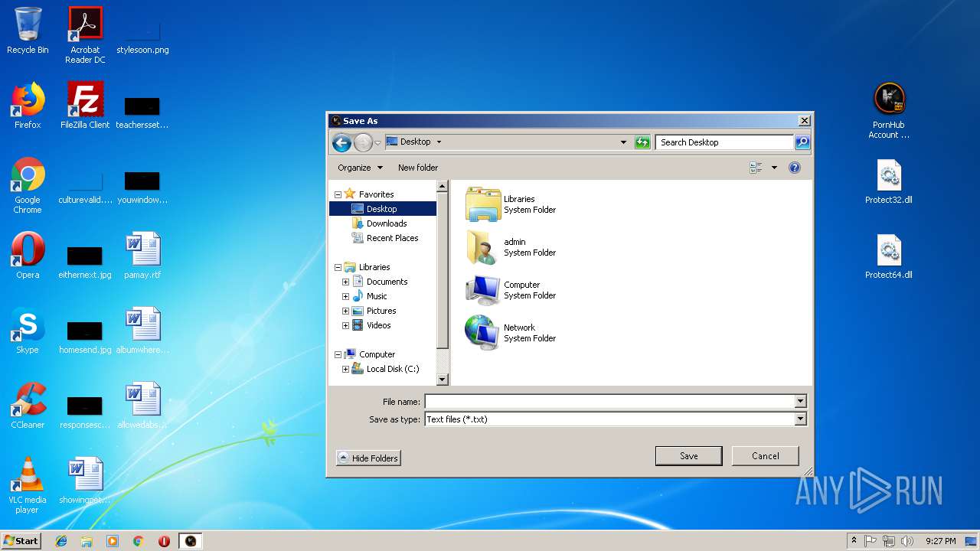Select the CCleaner desktop shortcut
The height and width of the screenshot is (551, 980).
pos(28,406)
